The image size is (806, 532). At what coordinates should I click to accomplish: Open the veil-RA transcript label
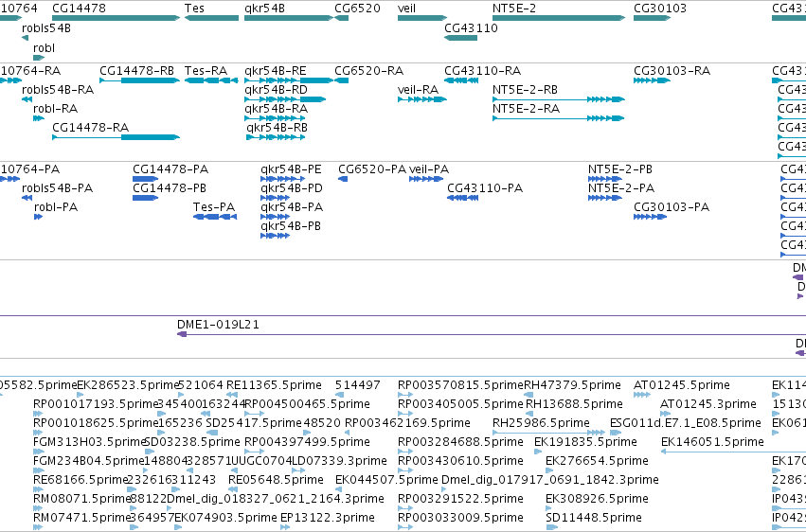(x=418, y=89)
